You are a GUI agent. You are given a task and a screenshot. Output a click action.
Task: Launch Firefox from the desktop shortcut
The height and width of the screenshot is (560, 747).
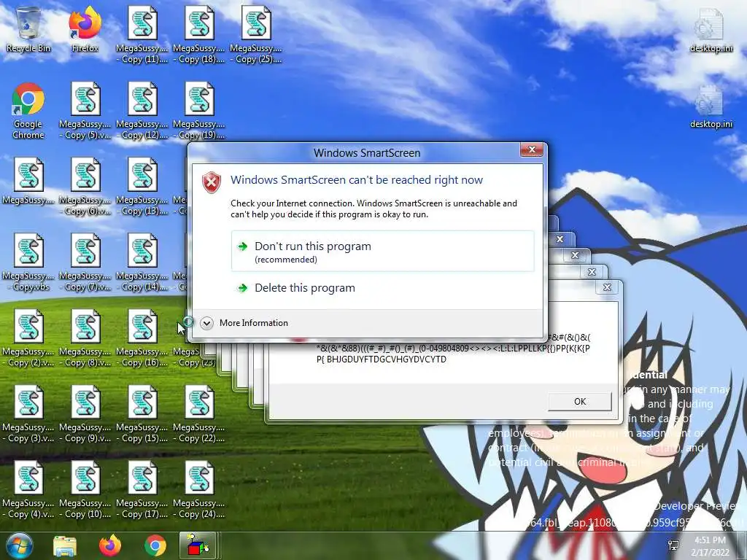85,28
